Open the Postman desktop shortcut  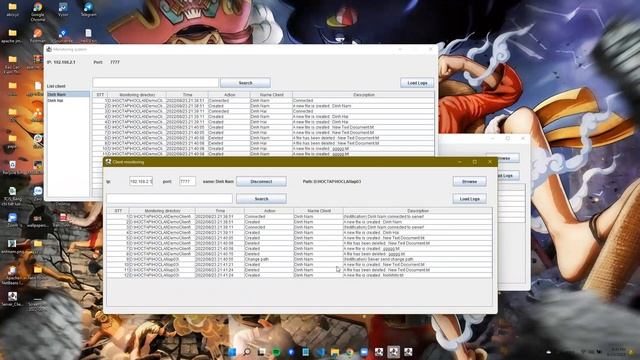click(x=38, y=36)
